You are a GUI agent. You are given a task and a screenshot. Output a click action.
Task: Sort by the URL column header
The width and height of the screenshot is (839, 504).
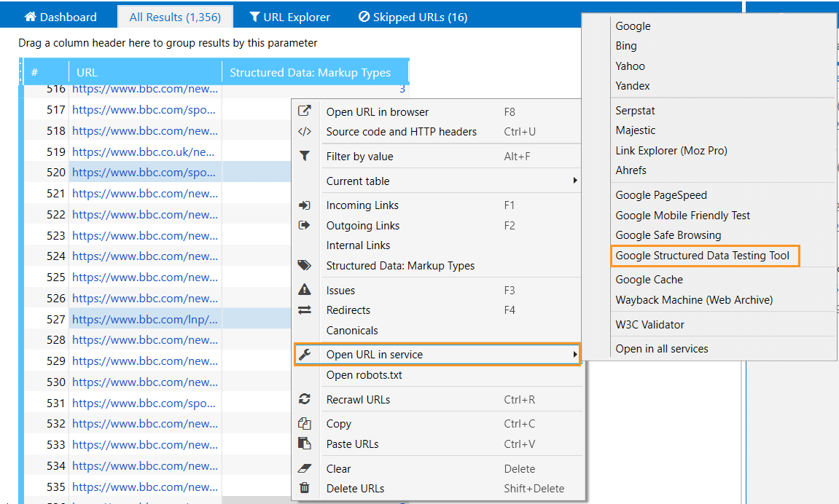(x=146, y=72)
